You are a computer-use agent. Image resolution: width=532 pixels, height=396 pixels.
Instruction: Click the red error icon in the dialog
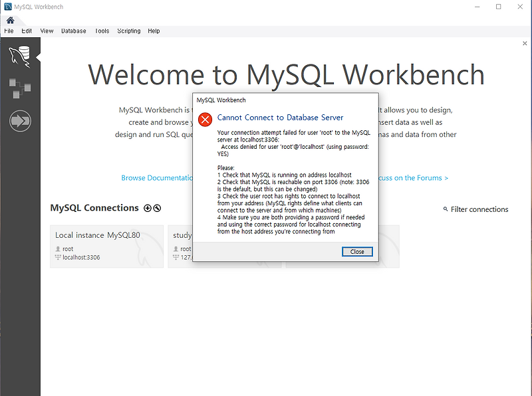[205, 120]
